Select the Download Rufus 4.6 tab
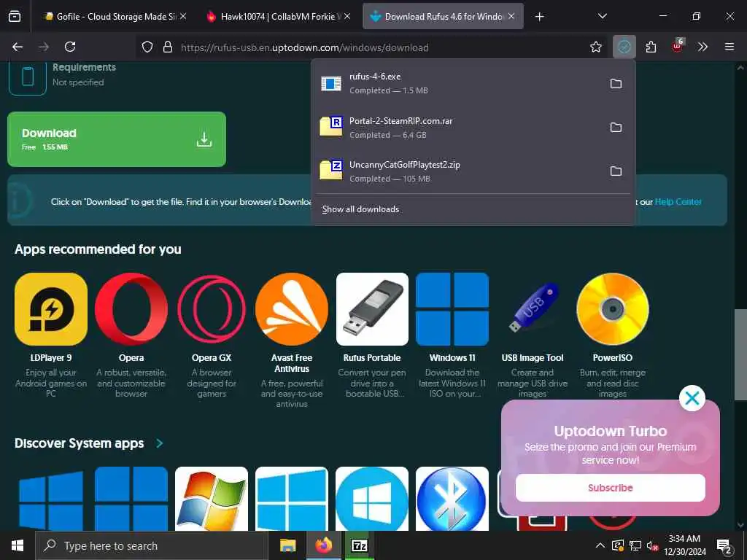 click(x=443, y=17)
